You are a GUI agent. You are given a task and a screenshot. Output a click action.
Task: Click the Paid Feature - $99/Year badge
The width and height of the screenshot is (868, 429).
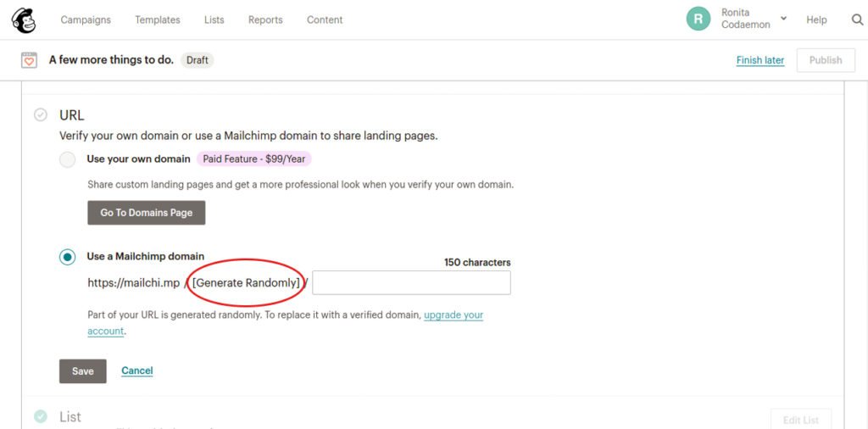point(254,159)
